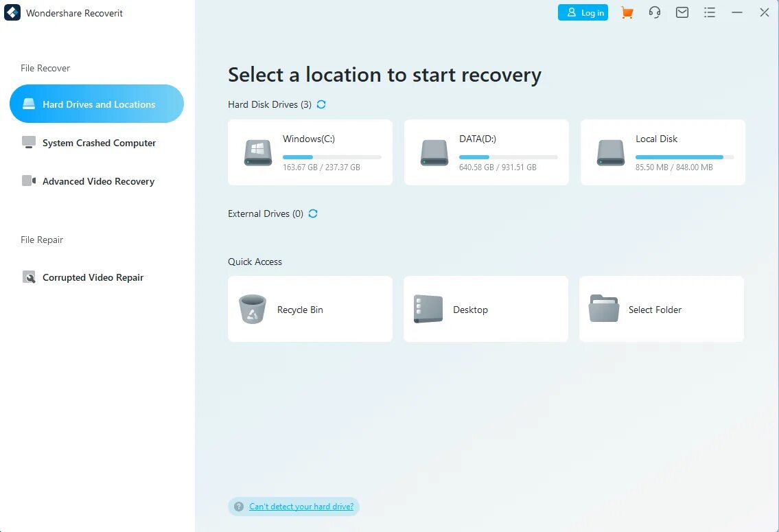Image resolution: width=779 pixels, height=532 pixels.
Task: Click the Hard Drives and Locations drive icon
Action: (x=29, y=104)
